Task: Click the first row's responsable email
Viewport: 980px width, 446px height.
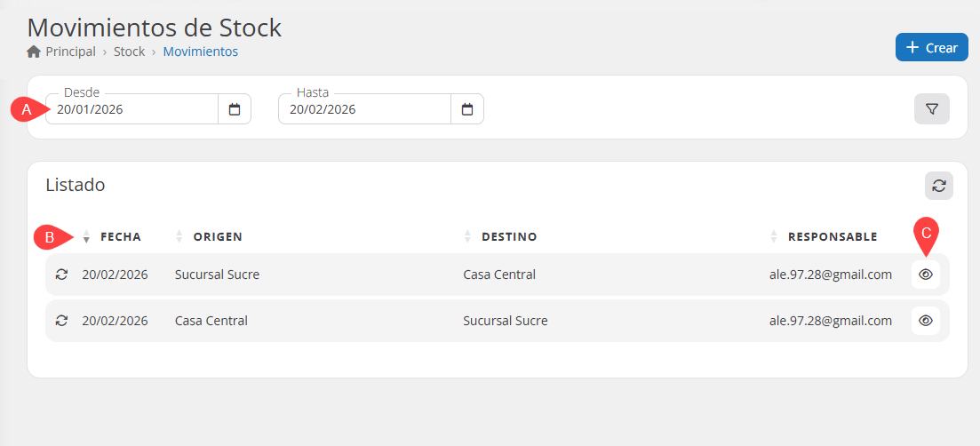Action: pyautogui.click(x=830, y=275)
